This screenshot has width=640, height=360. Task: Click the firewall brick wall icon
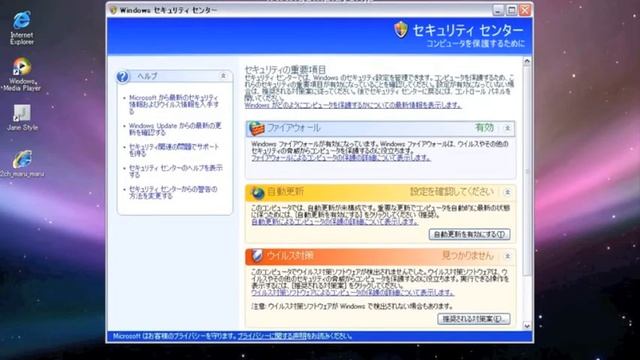[x=256, y=128]
